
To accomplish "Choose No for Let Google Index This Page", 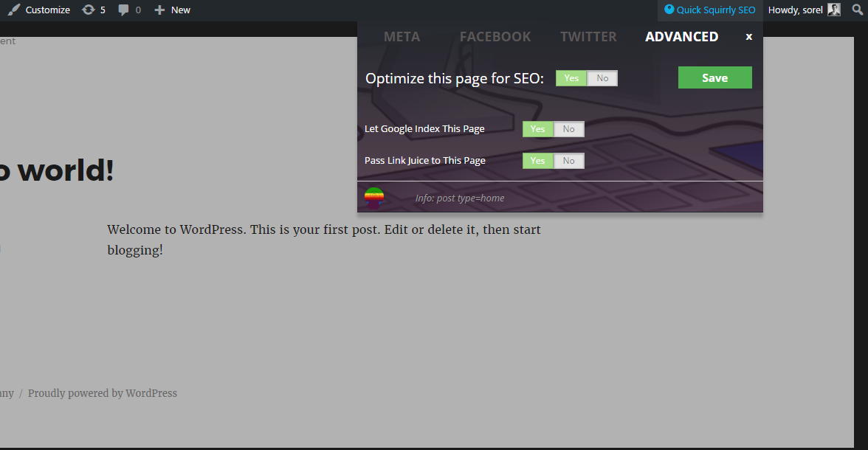I will pos(568,129).
